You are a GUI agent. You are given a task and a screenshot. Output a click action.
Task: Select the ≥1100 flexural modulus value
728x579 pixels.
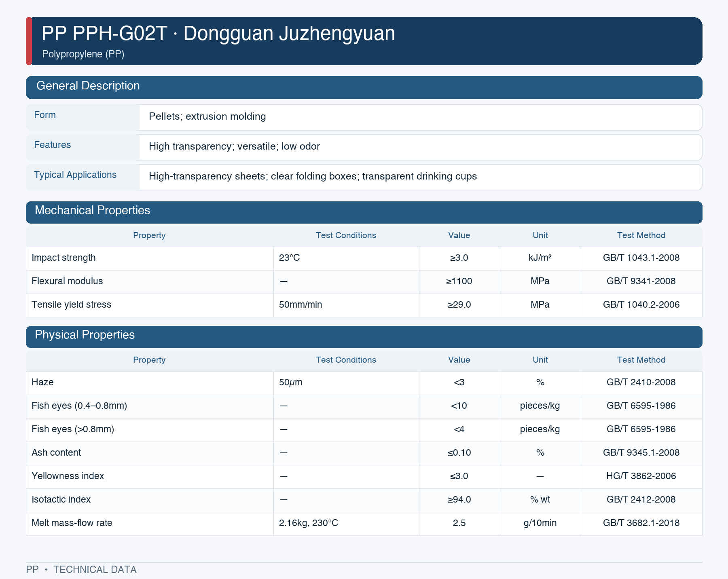pyautogui.click(x=459, y=281)
